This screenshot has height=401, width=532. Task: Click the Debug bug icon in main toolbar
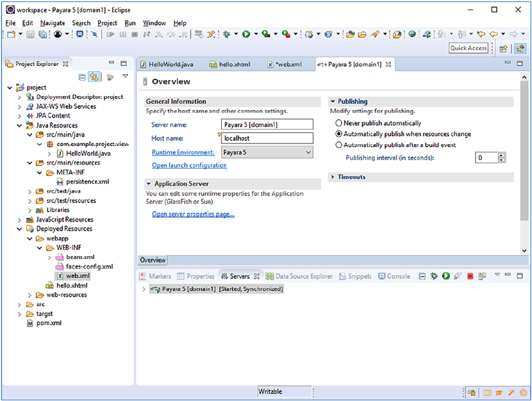point(227,34)
